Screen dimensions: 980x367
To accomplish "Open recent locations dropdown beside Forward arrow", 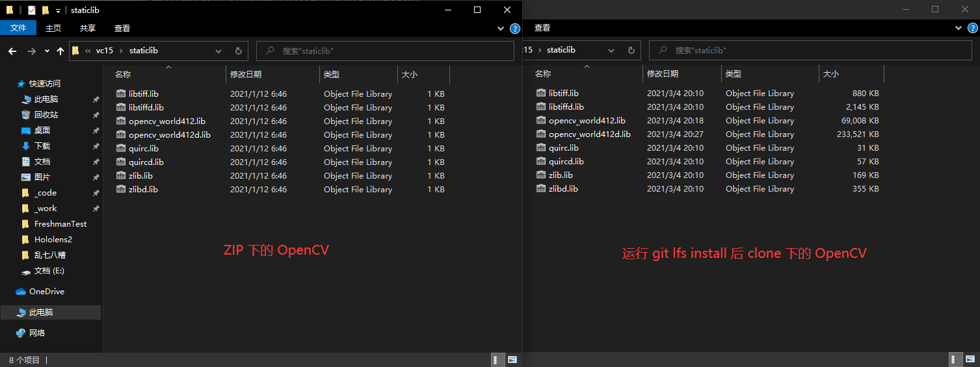I will (47, 51).
